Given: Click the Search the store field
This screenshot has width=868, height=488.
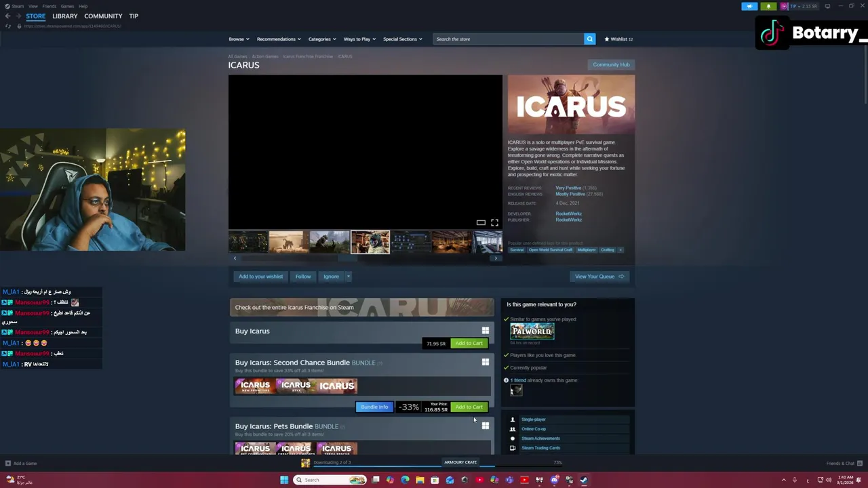Looking at the screenshot, I should click(508, 39).
